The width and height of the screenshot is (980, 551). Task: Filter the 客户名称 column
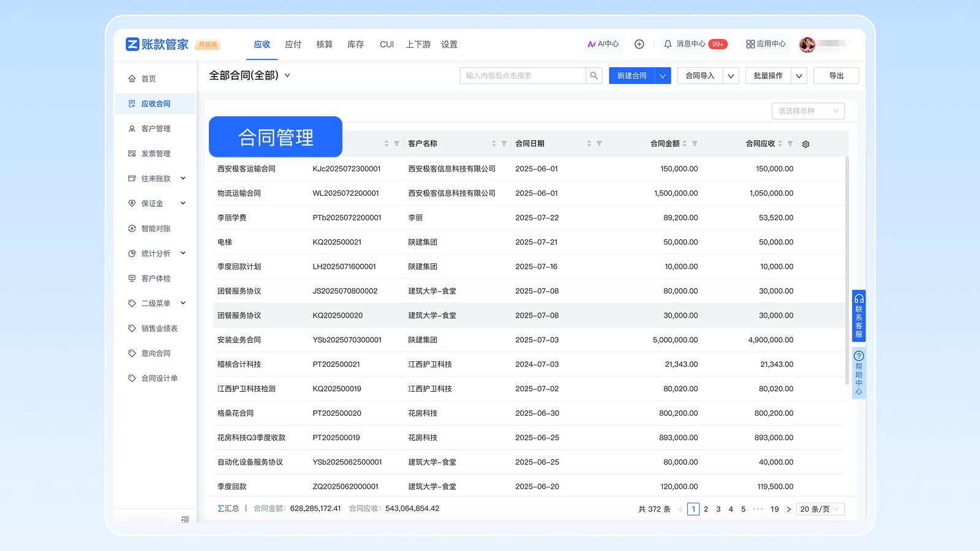point(504,144)
